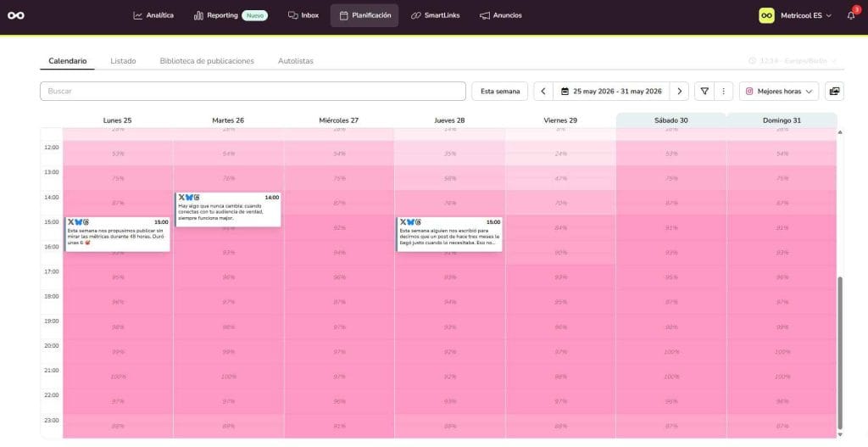Go to the Inbox section
This screenshot has height=447, width=868.
pos(303,15)
